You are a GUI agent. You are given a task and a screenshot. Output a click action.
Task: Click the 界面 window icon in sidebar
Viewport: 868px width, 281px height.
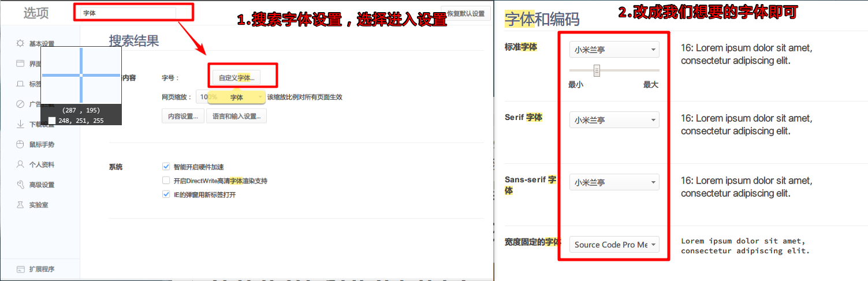tap(20, 63)
